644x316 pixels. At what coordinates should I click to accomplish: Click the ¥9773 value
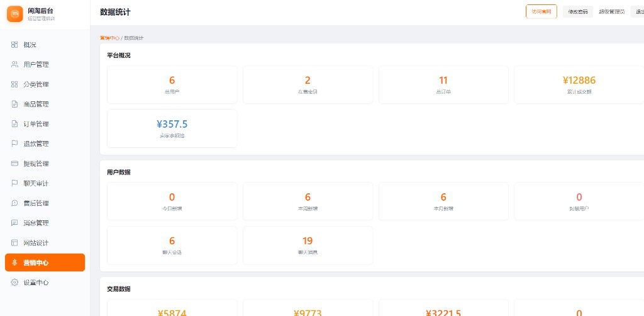coord(308,313)
